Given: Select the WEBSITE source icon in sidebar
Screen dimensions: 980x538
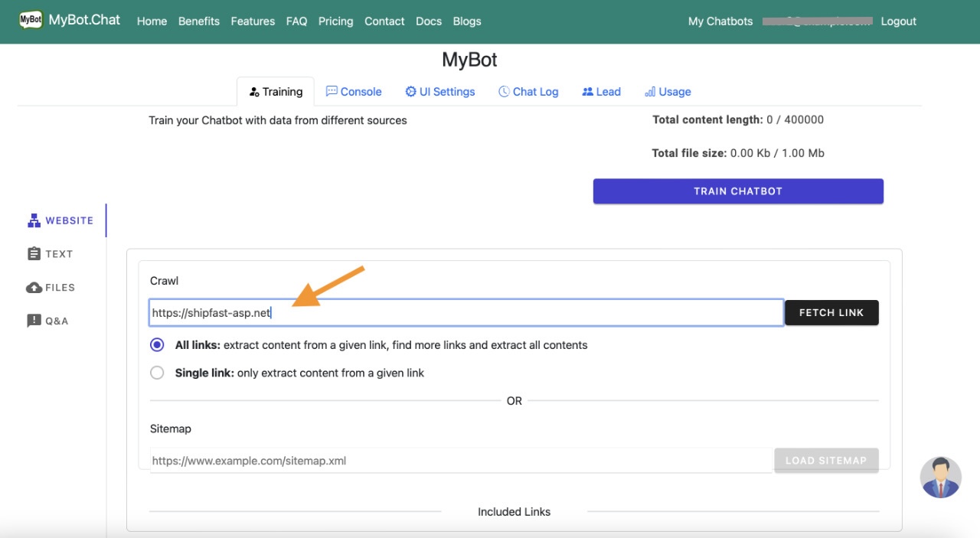Looking at the screenshot, I should (x=34, y=220).
